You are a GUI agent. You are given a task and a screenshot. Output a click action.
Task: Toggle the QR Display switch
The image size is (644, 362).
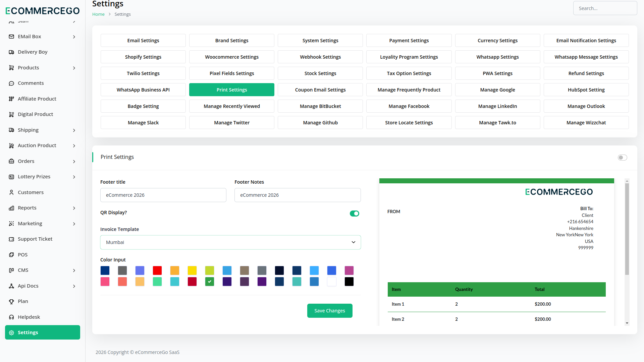355,214
